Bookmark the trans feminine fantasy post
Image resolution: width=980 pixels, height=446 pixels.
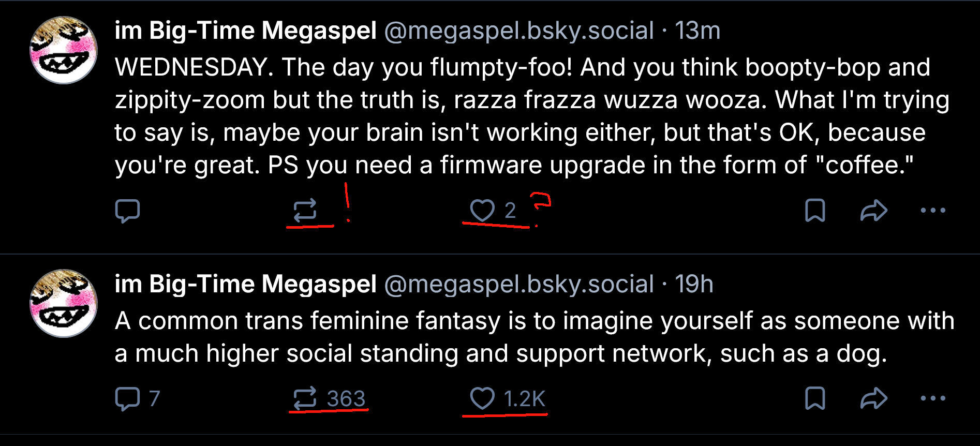815,398
